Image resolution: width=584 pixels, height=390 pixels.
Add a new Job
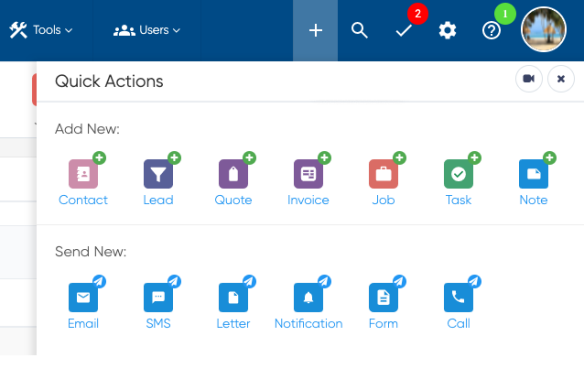384,179
